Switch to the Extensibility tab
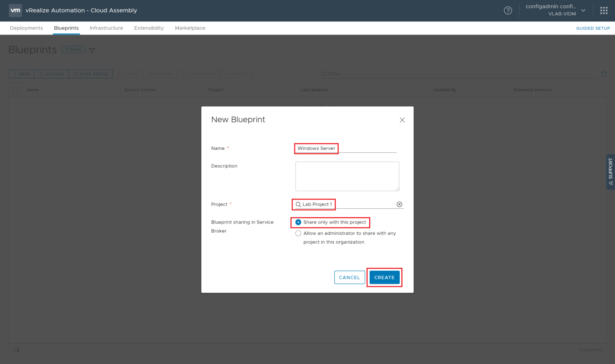This screenshot has height=364, width=615. click(149, 28)
